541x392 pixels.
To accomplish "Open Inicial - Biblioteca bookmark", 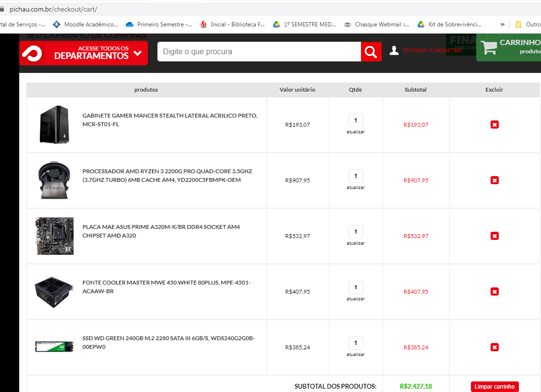I will 232,24.
